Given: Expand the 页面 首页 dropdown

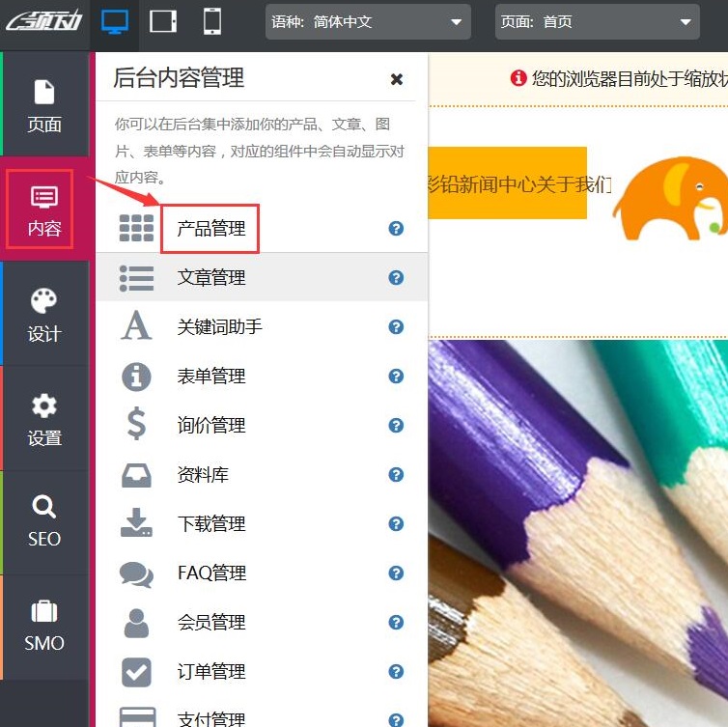Looking at the screenshot, I should [597, 21].
